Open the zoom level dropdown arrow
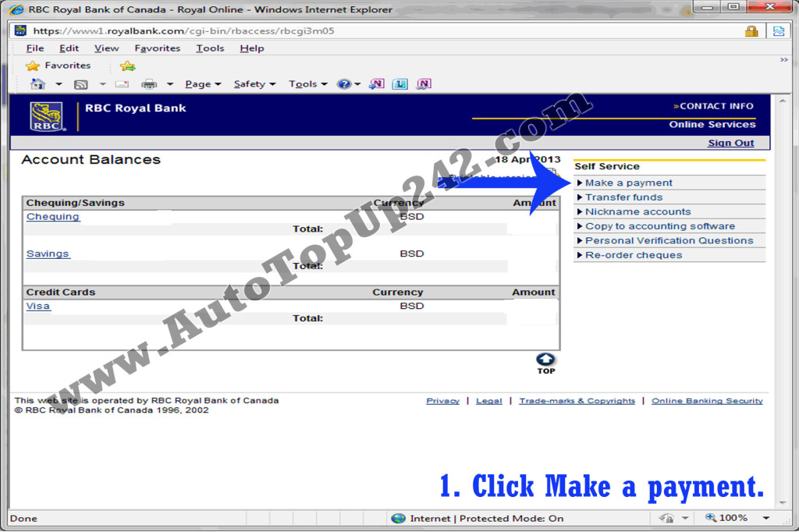The image size is (799, 532). [x=766, y=518]
